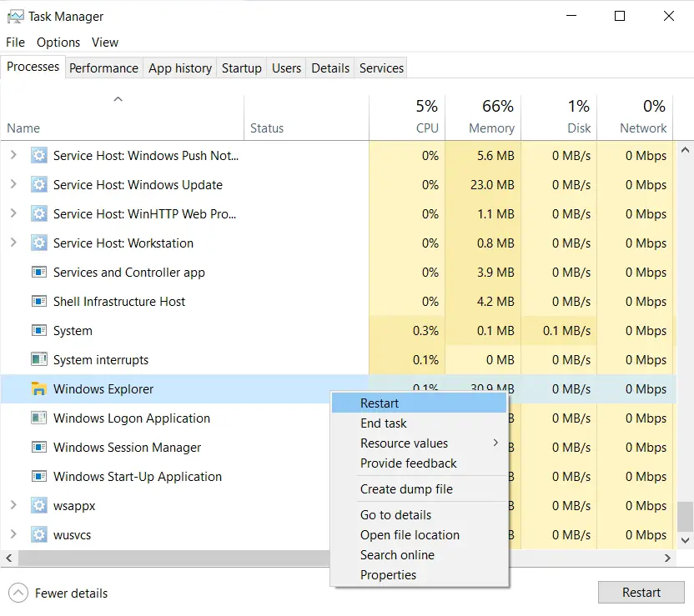Click the wsappx gear icon

coord(39,505)
